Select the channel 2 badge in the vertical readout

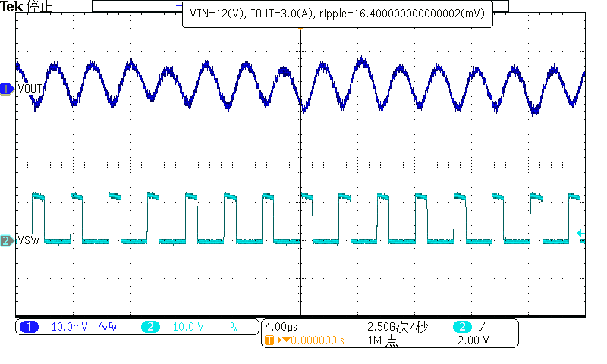150,327
